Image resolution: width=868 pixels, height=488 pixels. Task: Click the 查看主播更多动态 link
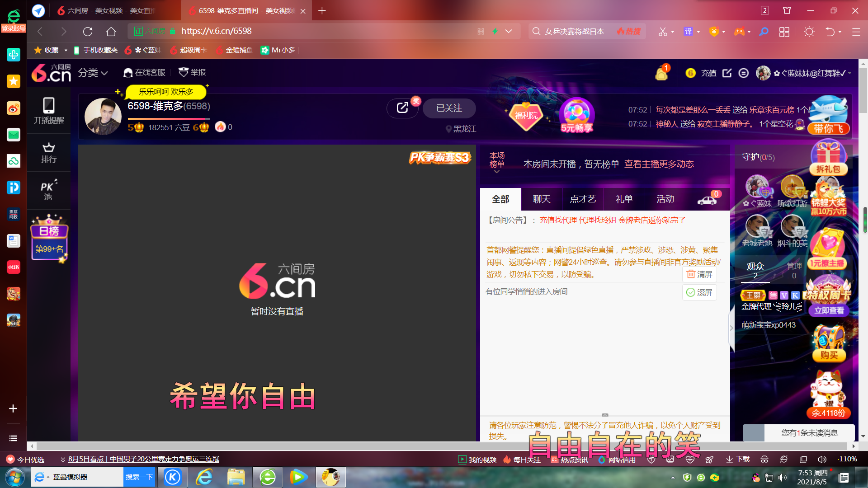[x=659, y=164]
